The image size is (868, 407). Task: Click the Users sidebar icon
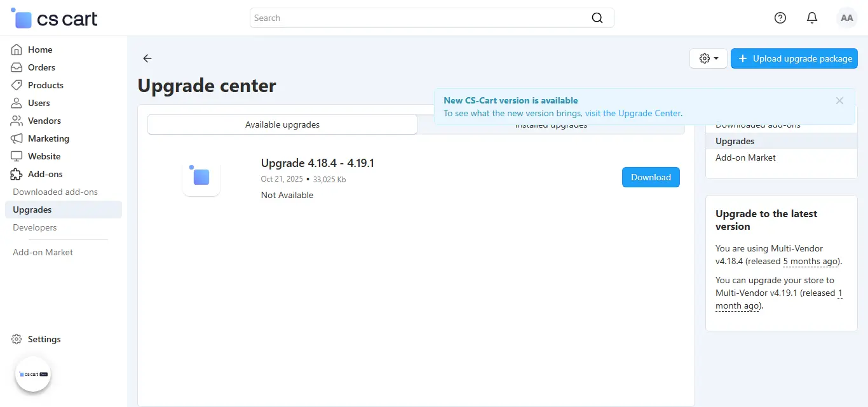point(17,103)
